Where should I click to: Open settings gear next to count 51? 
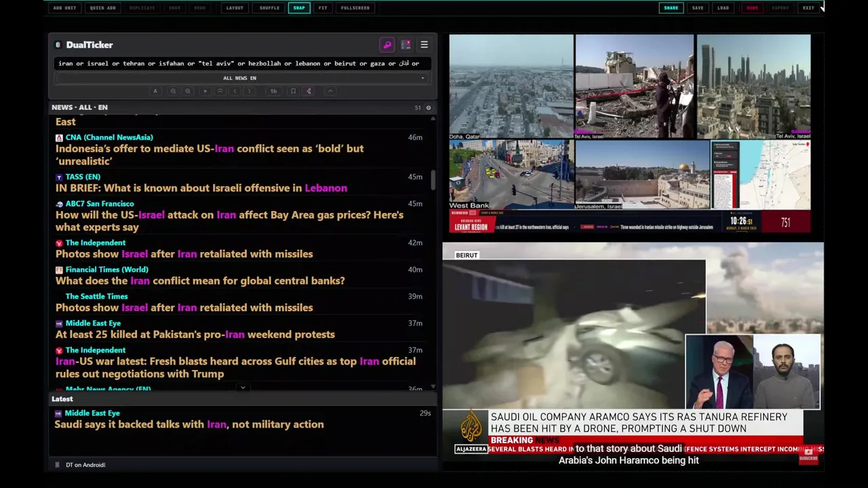coord(428,108)
